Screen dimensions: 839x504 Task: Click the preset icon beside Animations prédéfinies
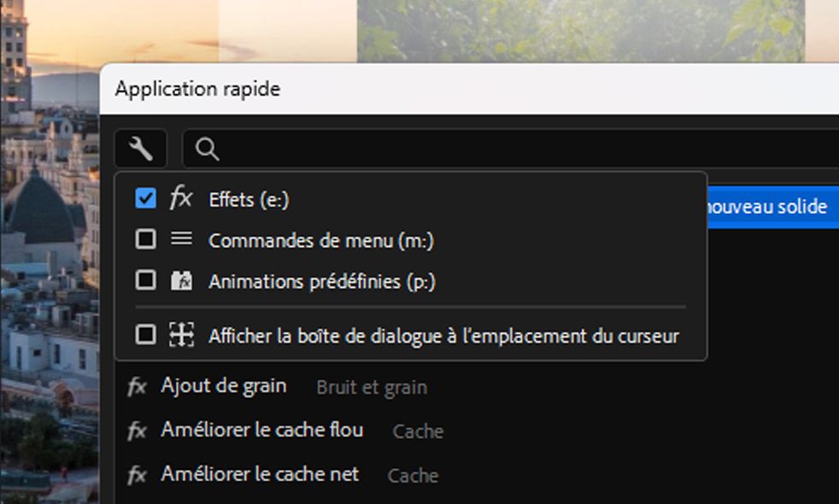(x=181, y=281)
